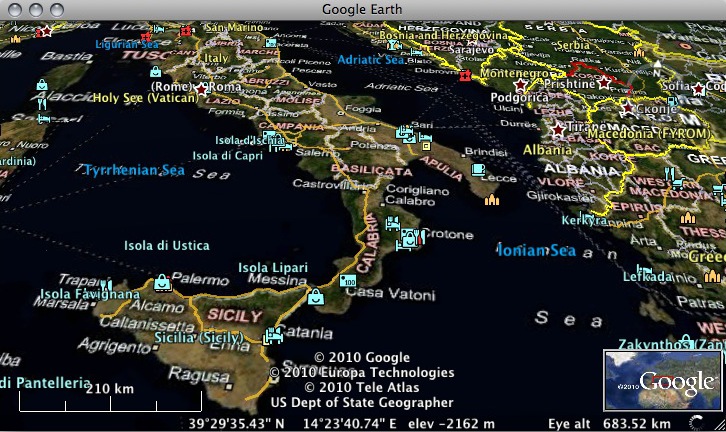
Task: Select the star marker at Tirane
Action: point(558,129)
